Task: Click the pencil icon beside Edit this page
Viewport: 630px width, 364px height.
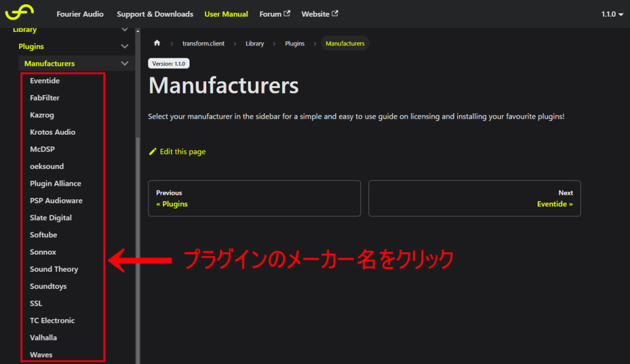Action: click(153, 151)
